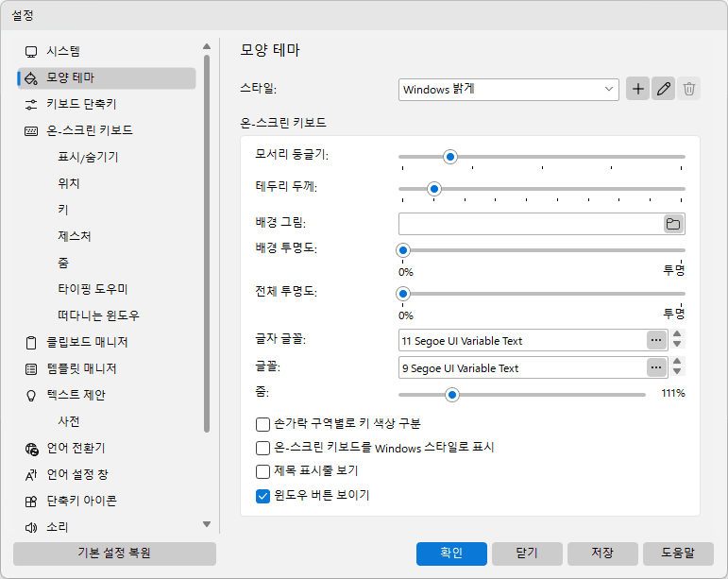Open 떠다니는 윈도우 sub-item

98,316
